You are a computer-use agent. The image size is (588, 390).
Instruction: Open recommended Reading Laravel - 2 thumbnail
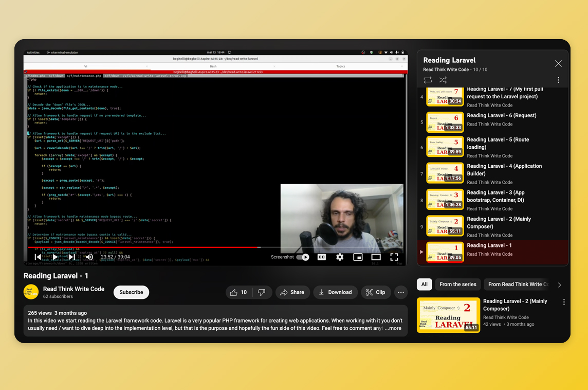click(x=449, y=315)
